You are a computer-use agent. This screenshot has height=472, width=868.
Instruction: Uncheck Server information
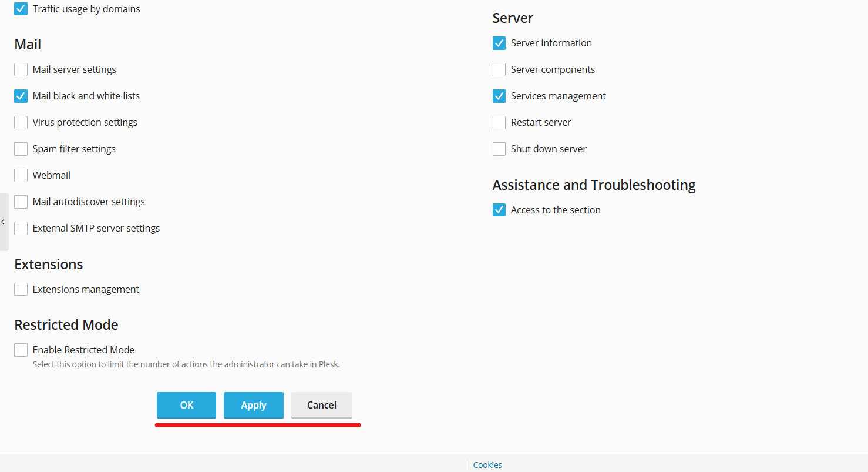(x=499, y=43)
